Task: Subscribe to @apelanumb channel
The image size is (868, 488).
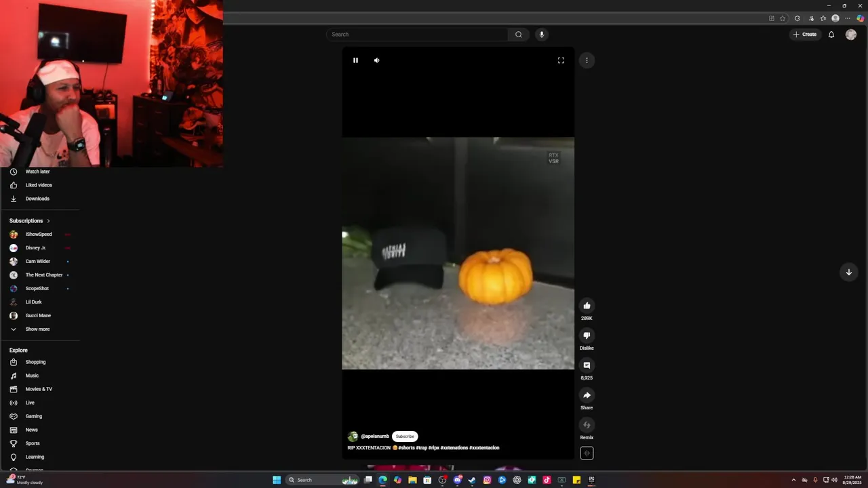Action: click(x=405, y=436)
